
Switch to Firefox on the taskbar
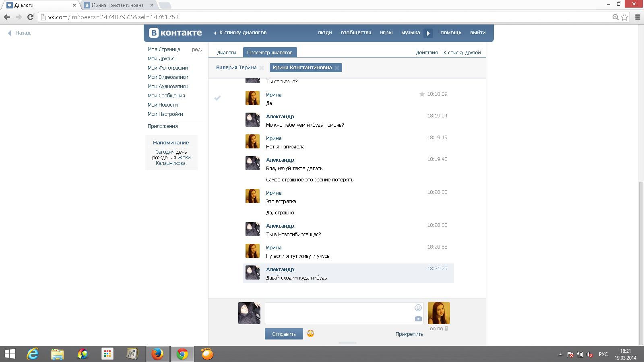click(x=157, y=354)
